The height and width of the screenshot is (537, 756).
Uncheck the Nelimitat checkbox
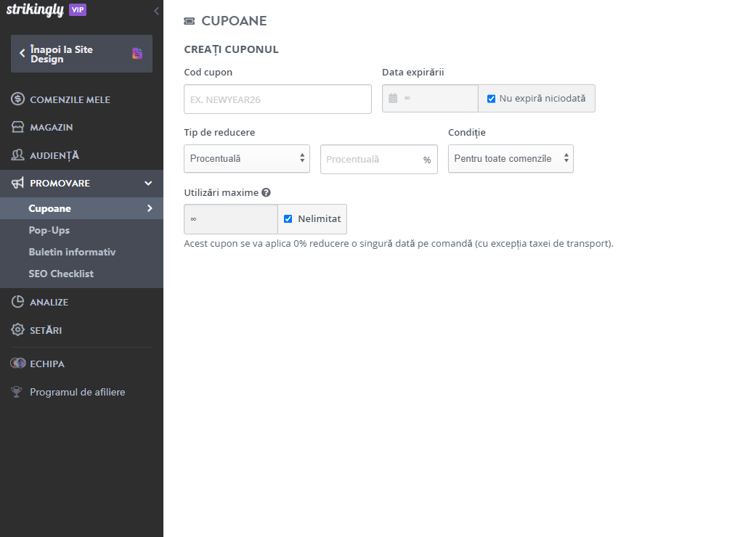tap(288, 218)
